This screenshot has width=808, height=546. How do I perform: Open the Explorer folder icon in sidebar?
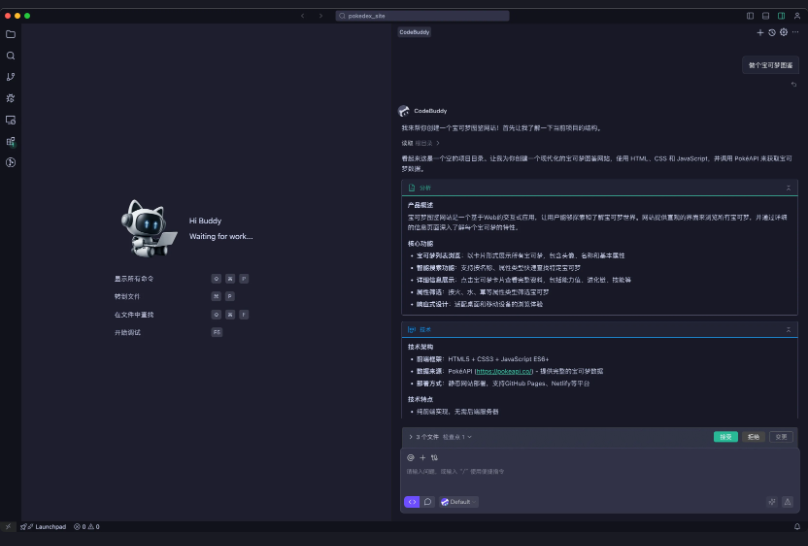11,34
